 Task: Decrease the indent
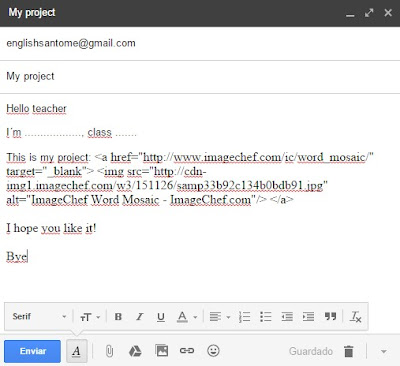coord(287,317)
